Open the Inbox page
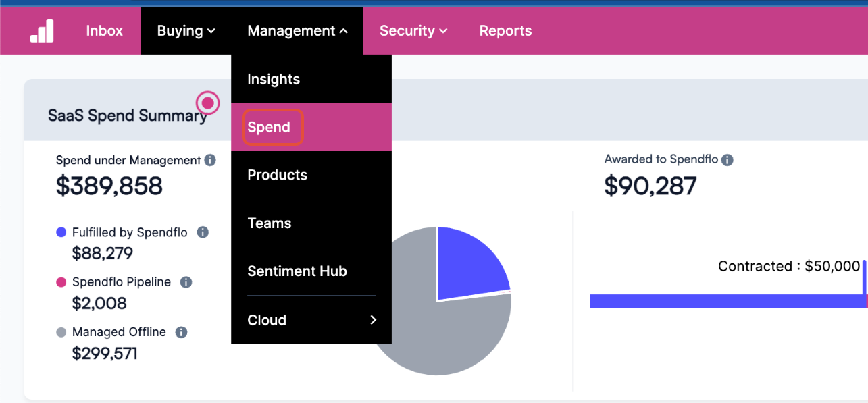Image resolution: width=868 pixels, height=403 pixels. point(105,30)
